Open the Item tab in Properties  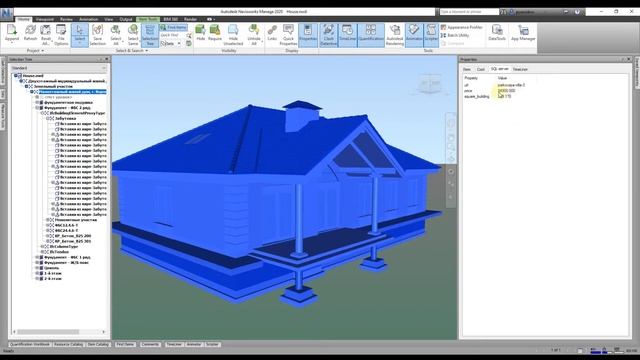click(467, 69)
